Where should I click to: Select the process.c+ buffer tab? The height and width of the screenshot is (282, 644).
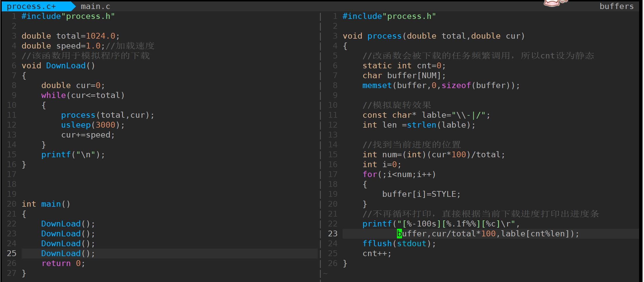coord(31,6)
